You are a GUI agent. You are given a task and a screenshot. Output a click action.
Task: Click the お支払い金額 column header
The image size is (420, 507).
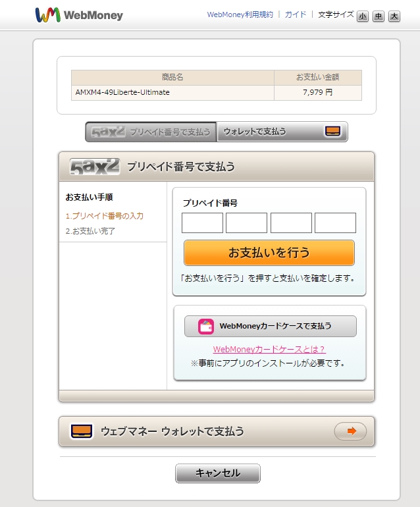pyautogui.click(x=318, y=77)
